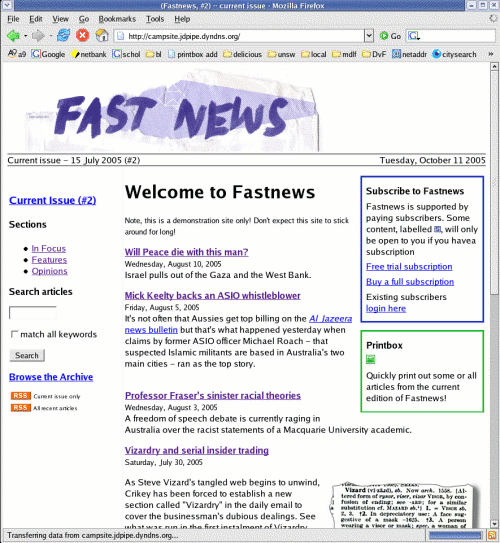Viewport: 500px width, 543px height.
Task: Open the Help menu
Action: 182,19
